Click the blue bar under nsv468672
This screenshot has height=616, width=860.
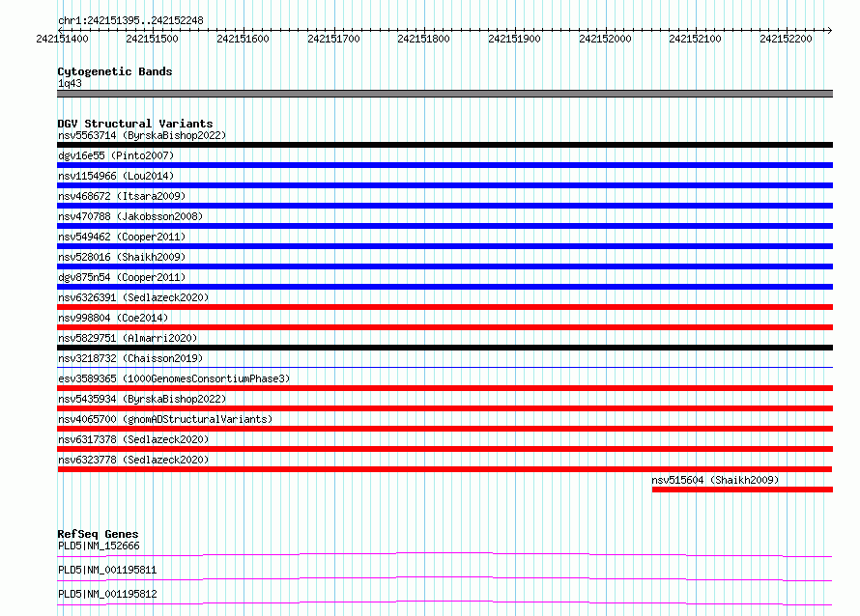tap(444, 206)
